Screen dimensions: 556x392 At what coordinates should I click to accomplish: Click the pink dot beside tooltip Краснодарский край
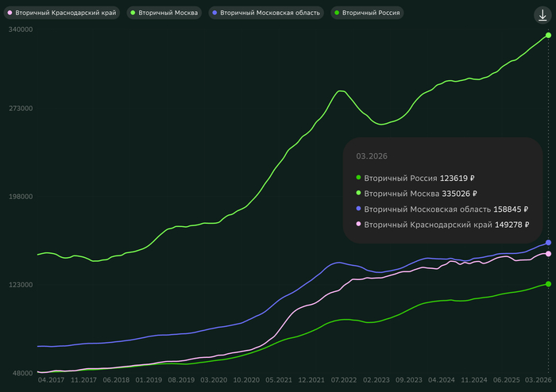click(x=359, y=225)
